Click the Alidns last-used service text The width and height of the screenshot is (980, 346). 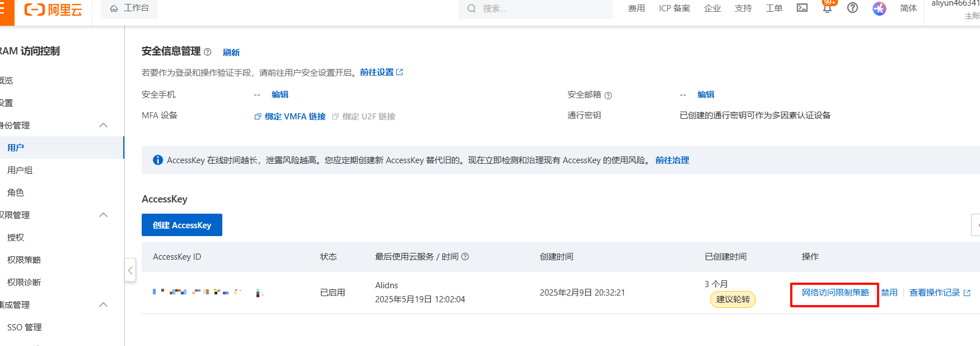click(386, 285)
